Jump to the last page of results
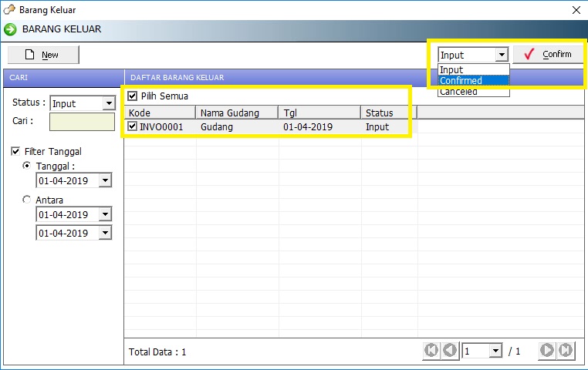588x370 pixels. (x=566, y=351)
